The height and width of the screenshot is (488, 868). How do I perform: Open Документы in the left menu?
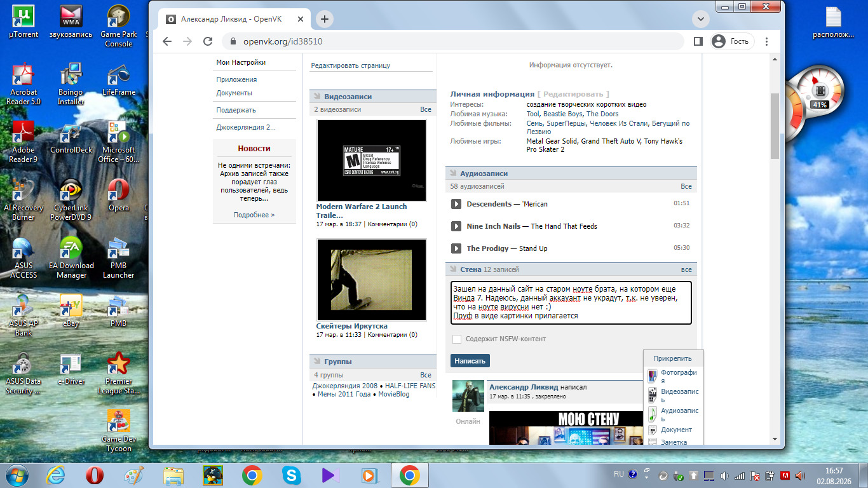[x=234, y=93]
